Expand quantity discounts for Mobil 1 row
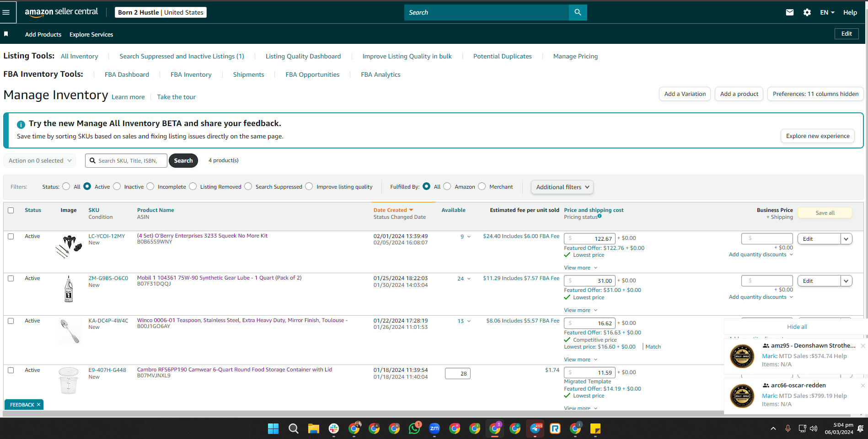 click(761, 297)
